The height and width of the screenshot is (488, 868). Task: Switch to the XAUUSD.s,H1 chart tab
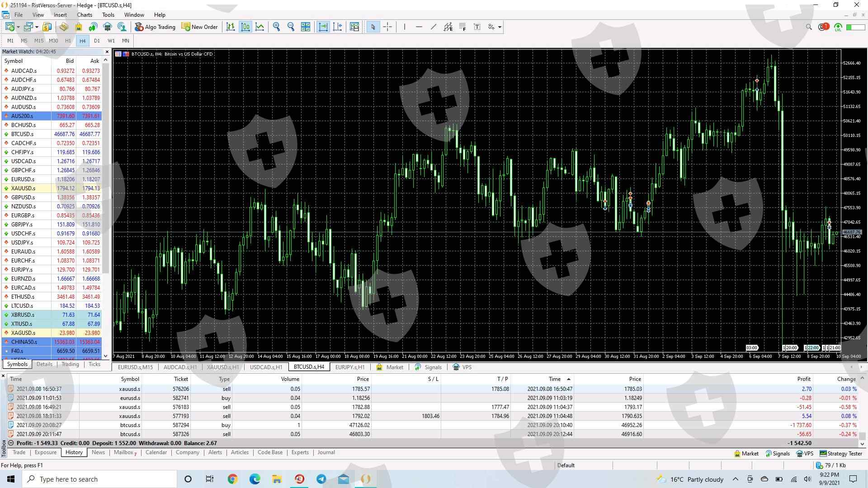[x=222, y=367]
